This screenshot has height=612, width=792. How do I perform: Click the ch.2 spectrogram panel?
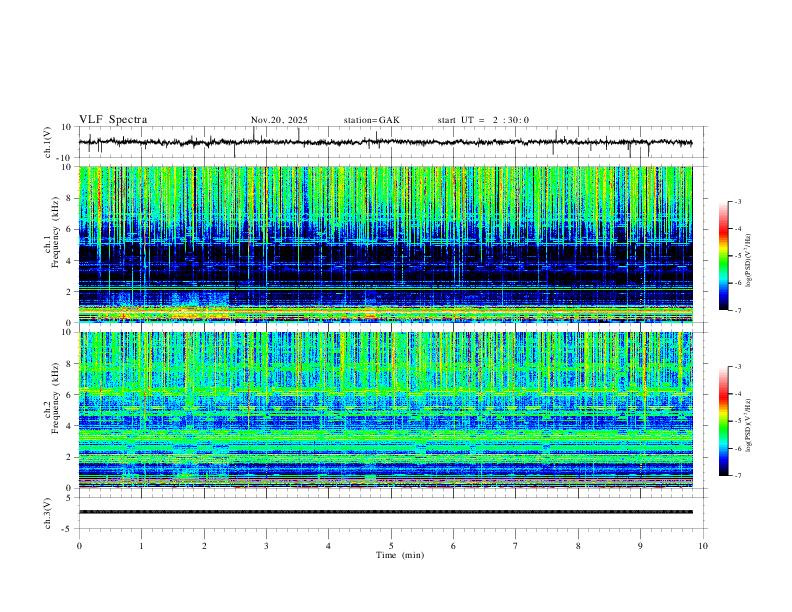tap(385, 410)
